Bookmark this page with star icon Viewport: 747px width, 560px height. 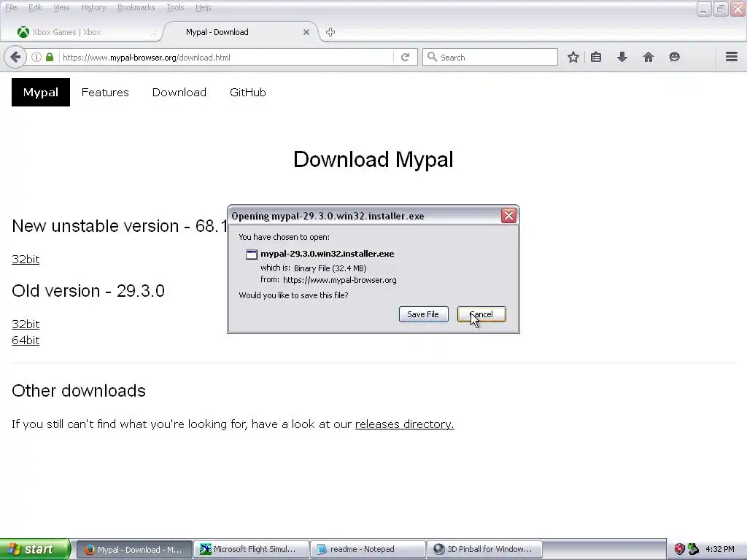(573, 57)
